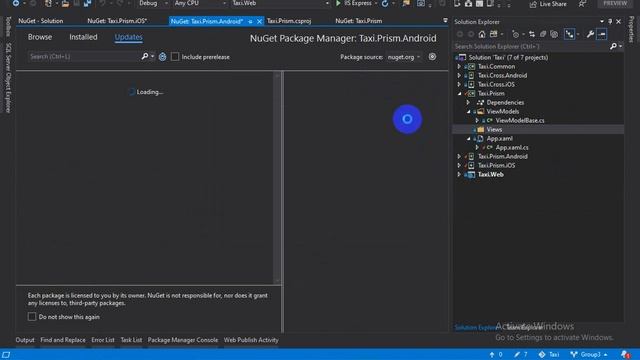This screenshot has width=640, height=360.
Task: Expand the Taxi.Cross.iOS project node
Action: point(459,84)
